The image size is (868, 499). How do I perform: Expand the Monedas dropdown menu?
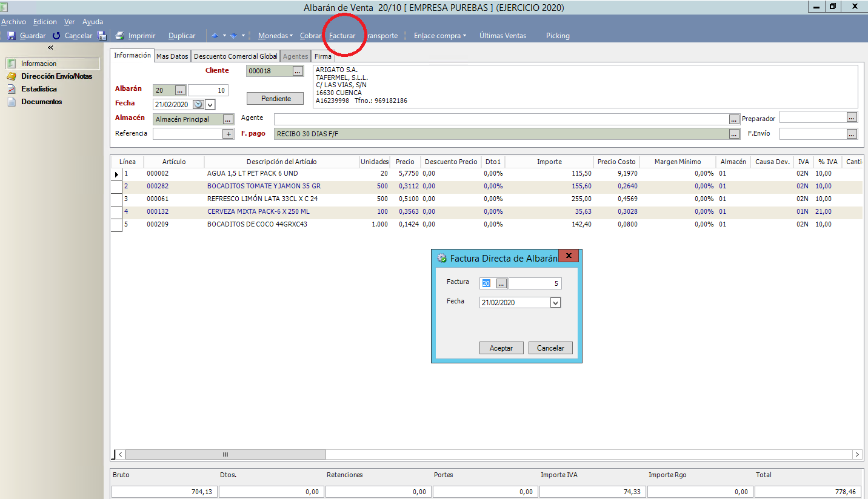click(x=291, y=36)
